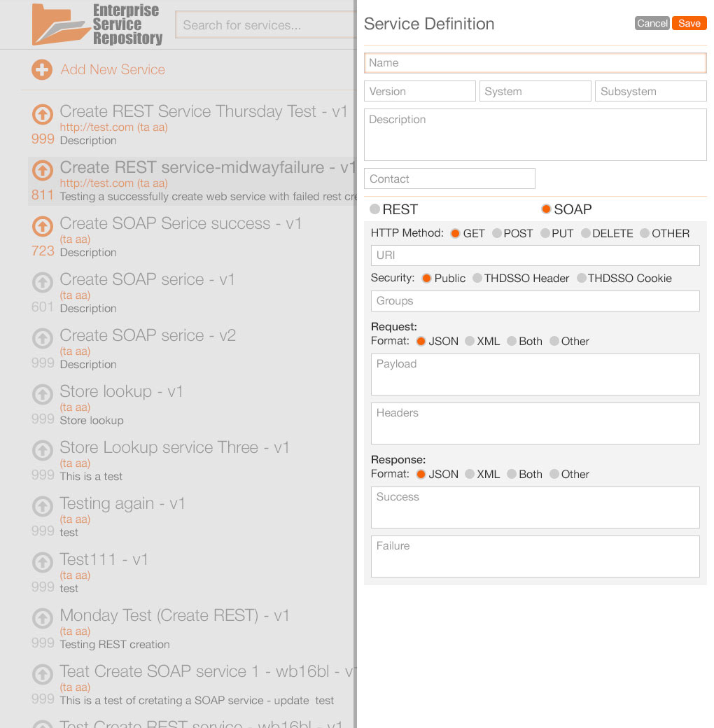This screenshot has height=728, width=714.
Task: Choose POST as HTTP method
Action: click(497, 233)
